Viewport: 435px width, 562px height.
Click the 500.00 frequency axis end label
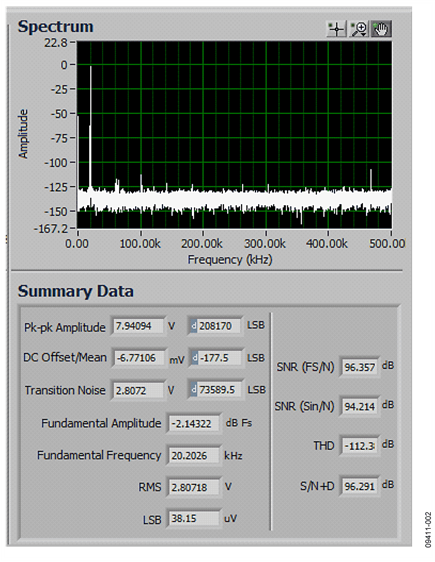[x=387, y=244]
